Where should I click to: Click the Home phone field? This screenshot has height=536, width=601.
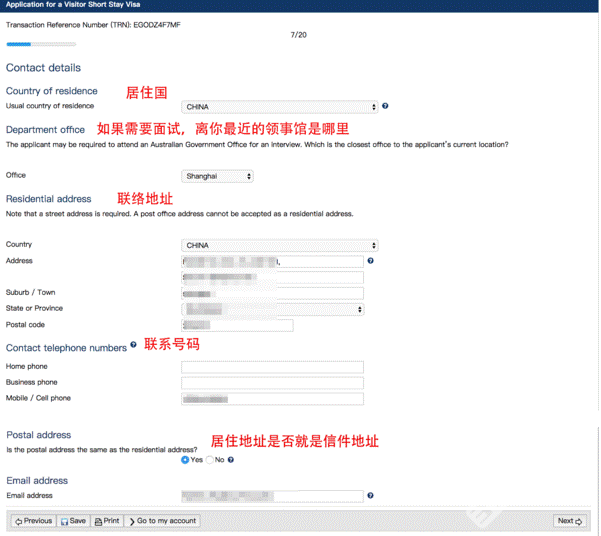tap(273, 367)
